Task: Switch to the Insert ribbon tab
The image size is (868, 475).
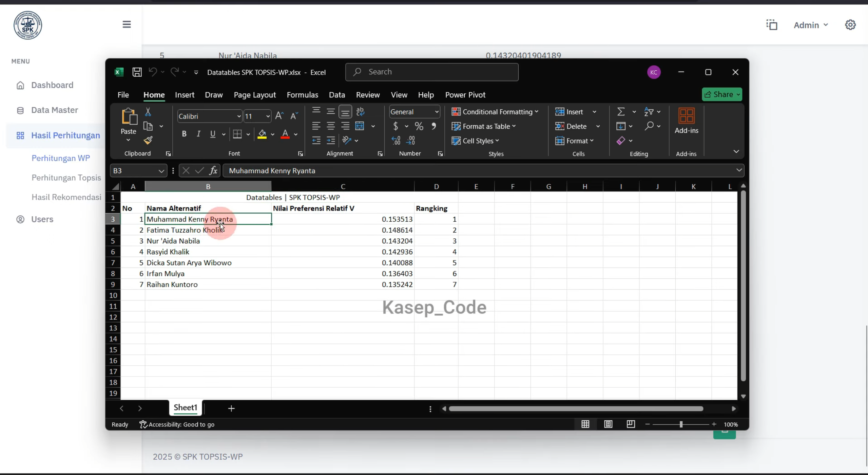Action: [185, 95]
